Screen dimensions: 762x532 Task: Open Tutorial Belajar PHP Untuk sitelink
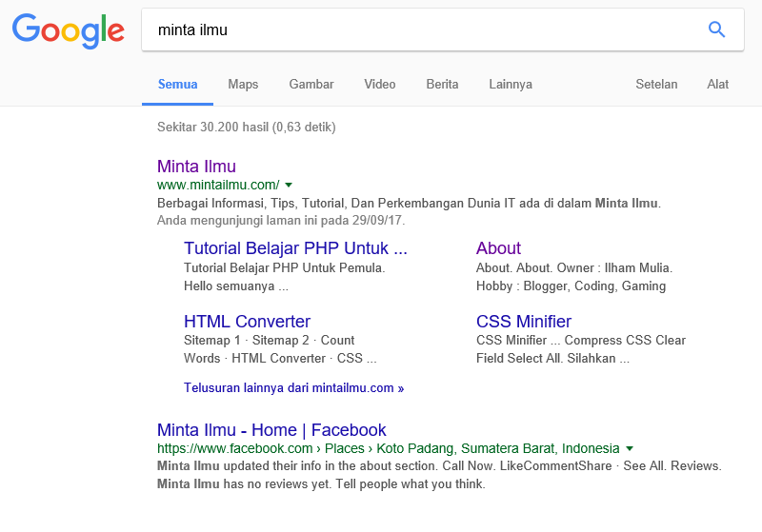295,248
